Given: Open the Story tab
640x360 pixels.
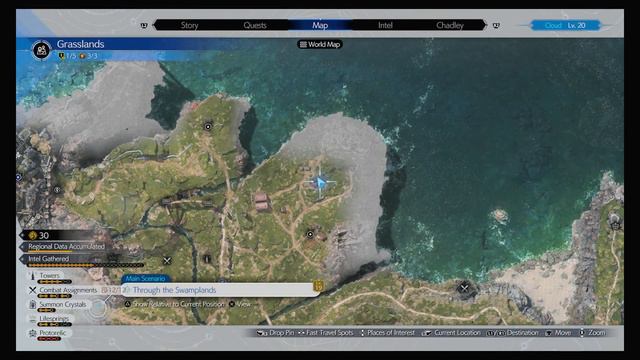Looking at the screenshot, I should [x=189, y=25].
